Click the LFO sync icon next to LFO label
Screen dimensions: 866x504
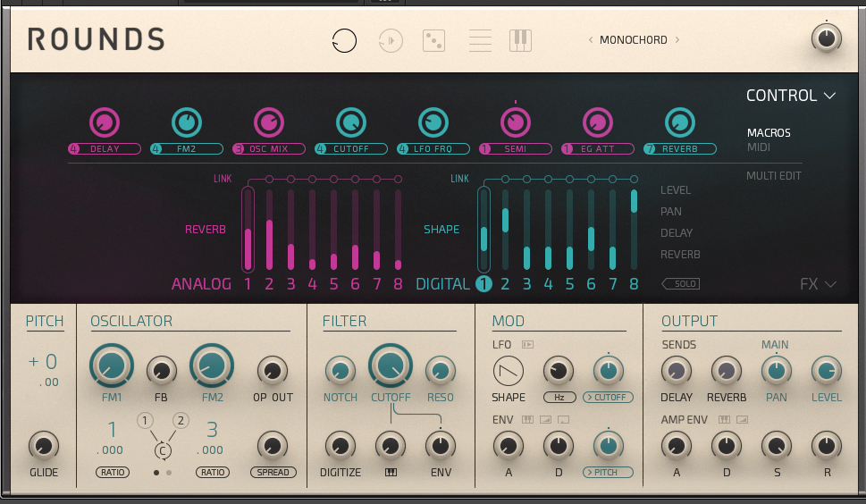click(528, 344)
